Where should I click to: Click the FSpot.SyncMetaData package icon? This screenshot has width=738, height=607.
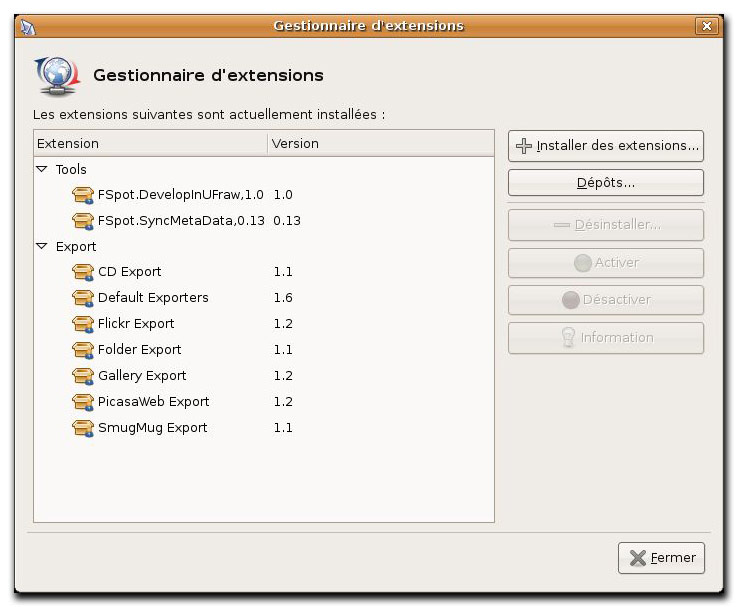coord(83,221)
